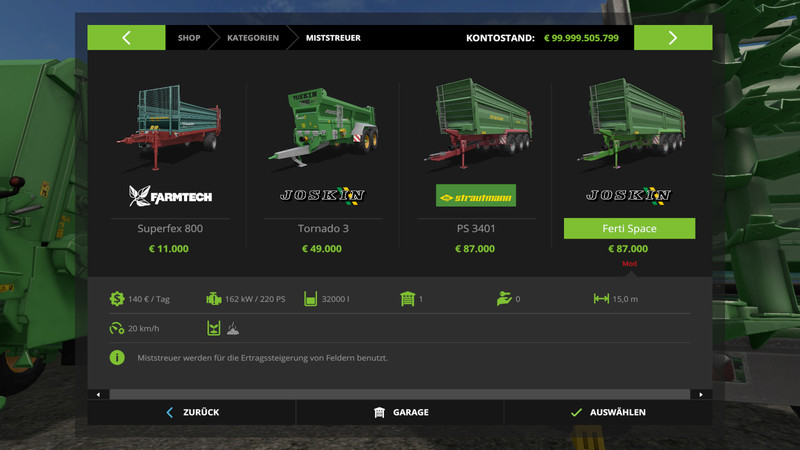
Task: Open the KATEGORIEN breadcrumb
Action: coord(253,38)
